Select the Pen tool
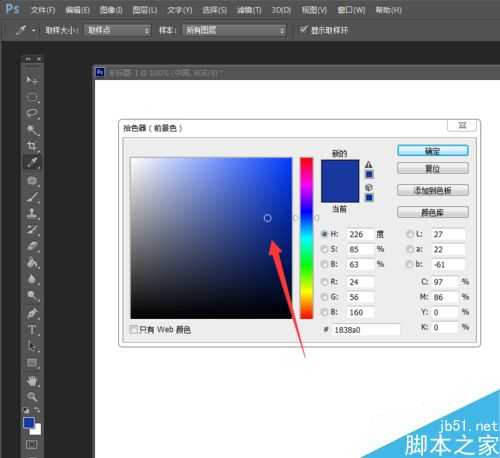Viewport: 500px width, 458px height. click(32, 313)
